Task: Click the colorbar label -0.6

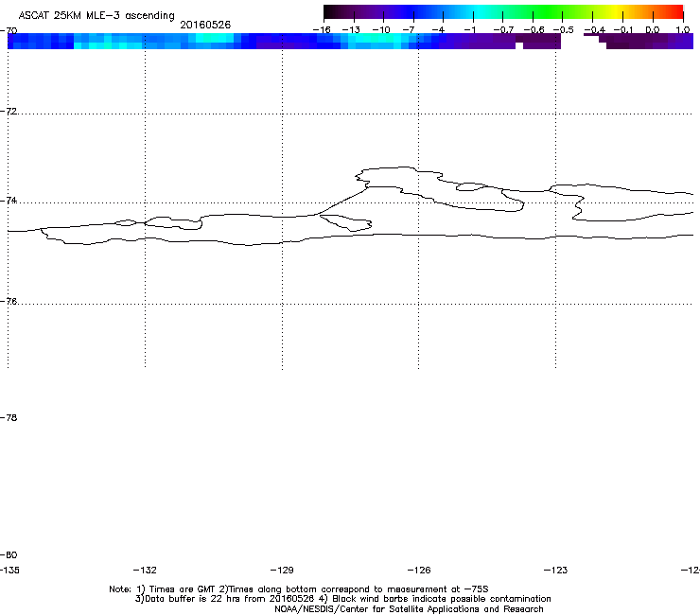Action: 534,30
